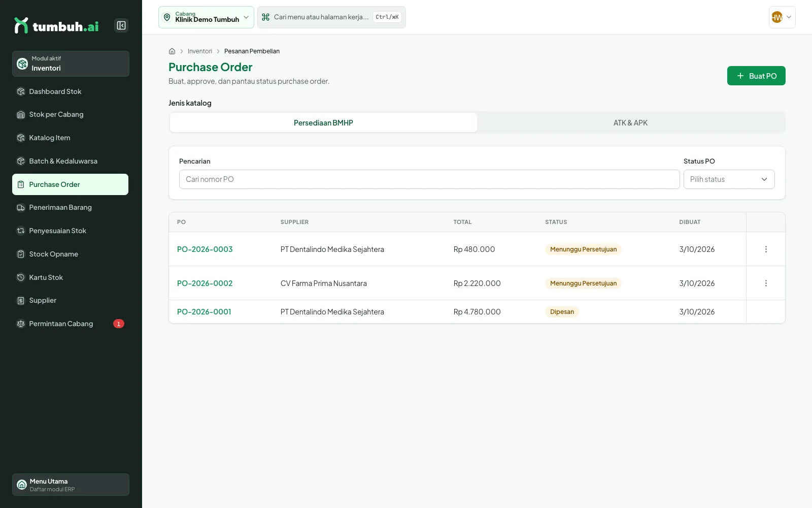Open Batch & Kedaluwarsa menu

pyautogui.click(x=70, y=161)
